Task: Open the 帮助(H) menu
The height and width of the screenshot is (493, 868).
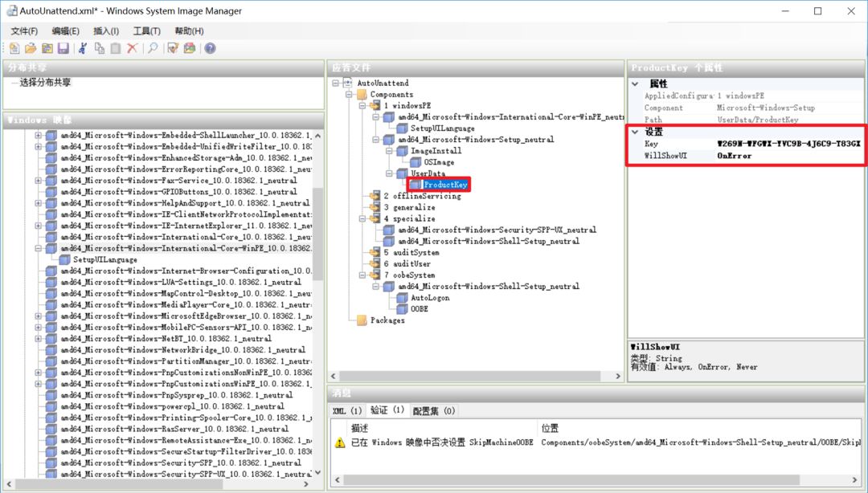Action: (x=189, y=31)
